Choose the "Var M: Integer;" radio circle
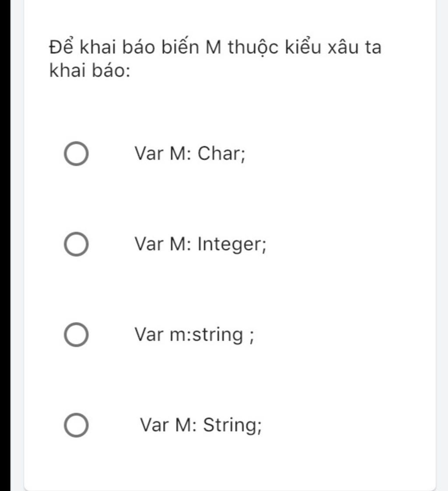The image size is (448, 491). point(76,244)
